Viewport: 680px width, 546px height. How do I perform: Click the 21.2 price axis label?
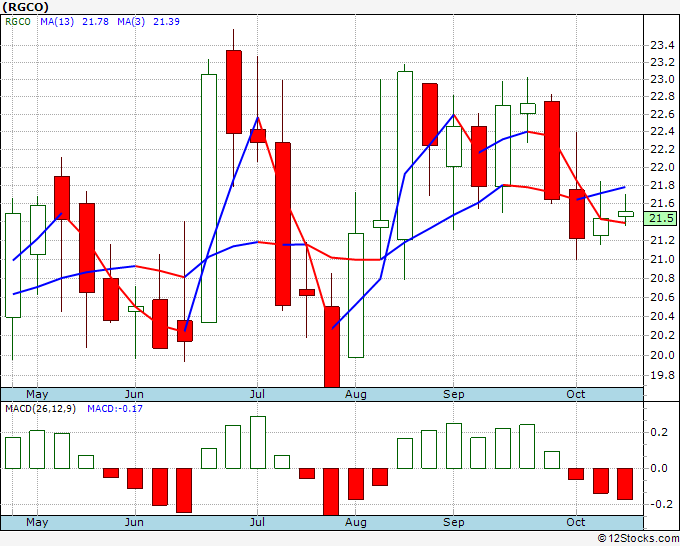click(x=662, y=240)
